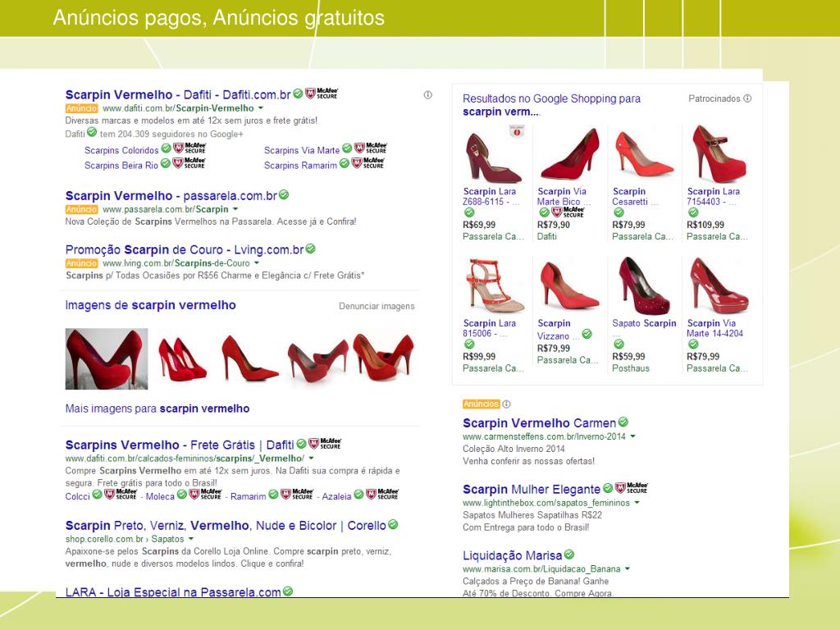Screen dimensions: 840x630
Task: Click the McAfee badge beside Scarpins Ramarim
Action: (x=368, y=163)
